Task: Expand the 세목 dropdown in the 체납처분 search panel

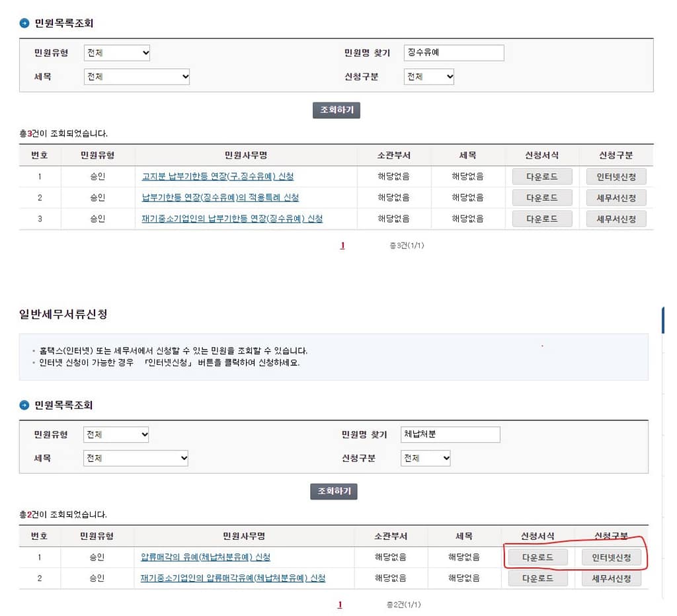Action: [x=136, y=458]
